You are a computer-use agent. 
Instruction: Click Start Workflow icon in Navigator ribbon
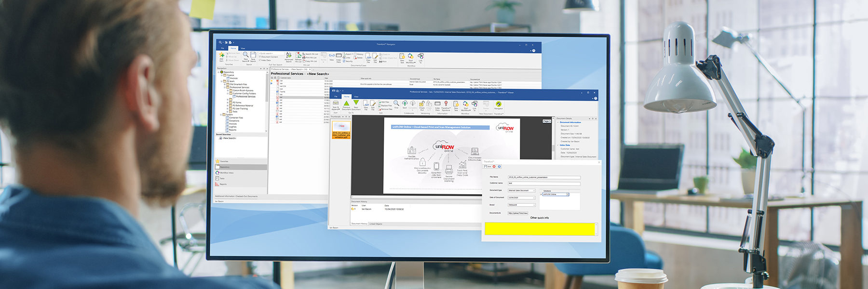coord(410,56)
